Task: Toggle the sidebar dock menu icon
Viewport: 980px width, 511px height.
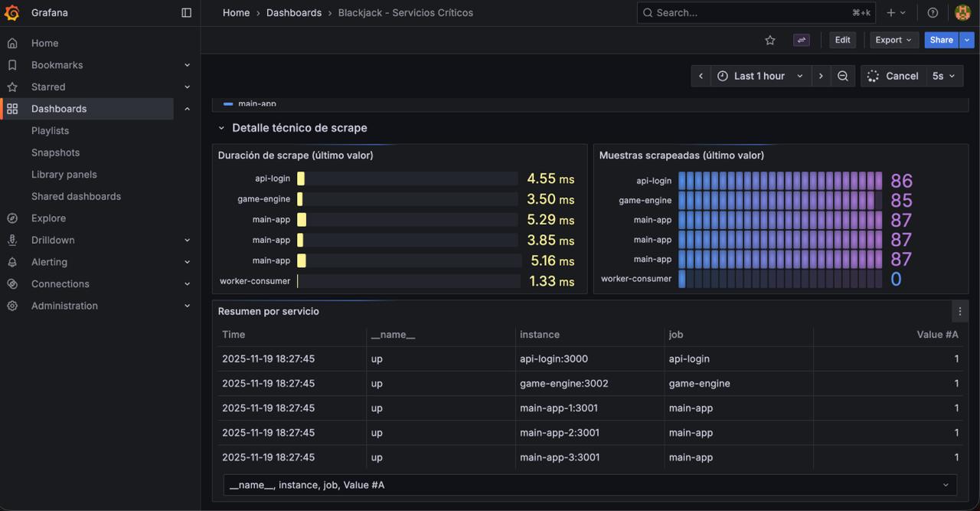Action: pos(186,13)
